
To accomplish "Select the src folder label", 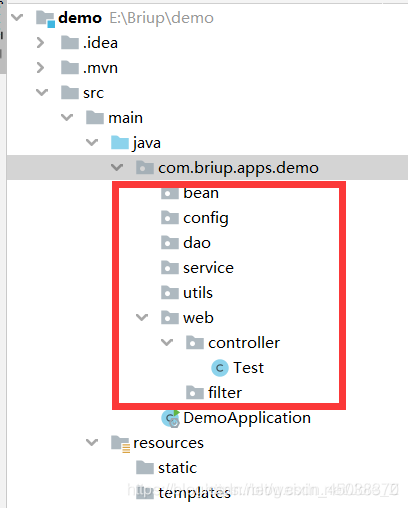I will click(x=94, y=93).
